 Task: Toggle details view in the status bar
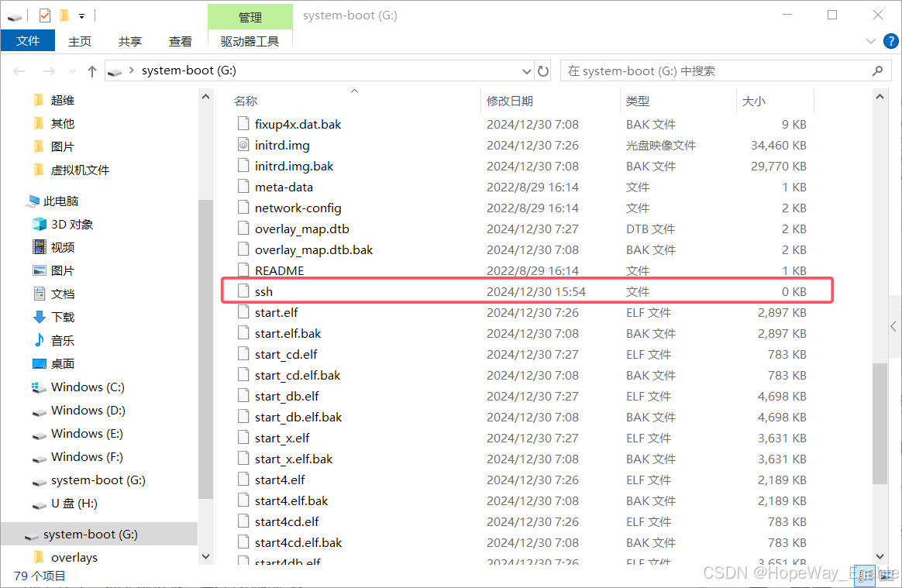(866, 576)
